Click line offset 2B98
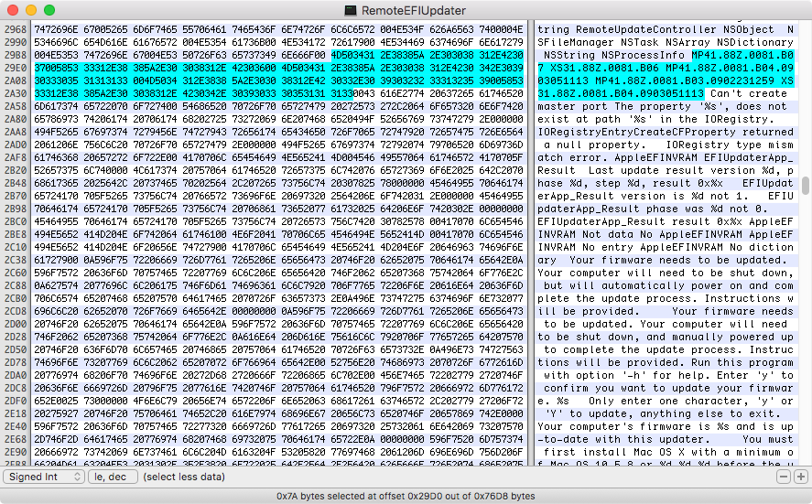This screenshot has width=812, height=504. (x=16, y=209)
